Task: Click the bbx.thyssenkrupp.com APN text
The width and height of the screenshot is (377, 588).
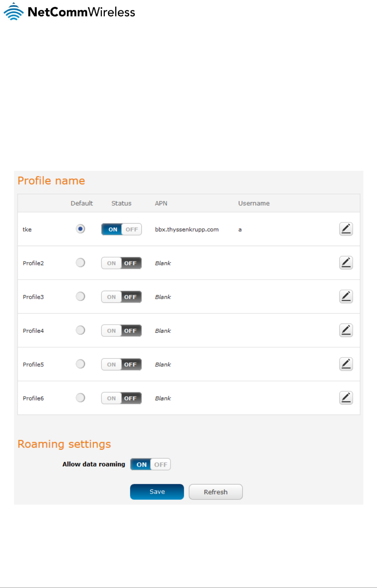Action: [x=187, y=229]
